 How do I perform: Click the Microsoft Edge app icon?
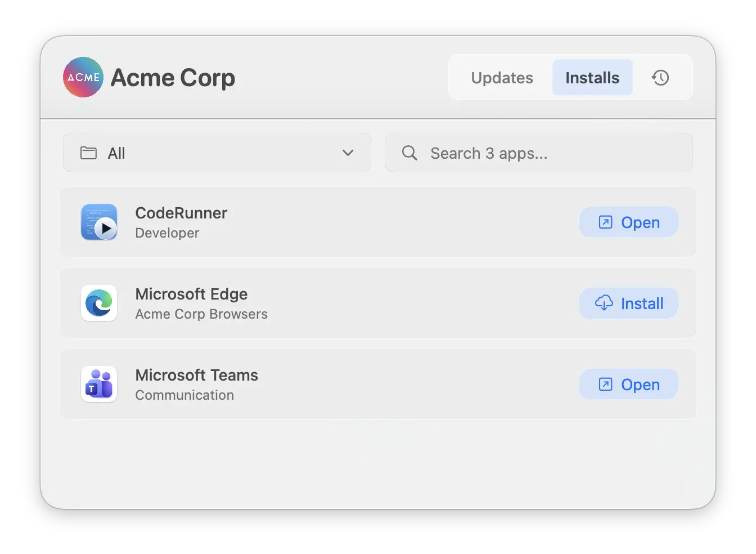(99, 303)
